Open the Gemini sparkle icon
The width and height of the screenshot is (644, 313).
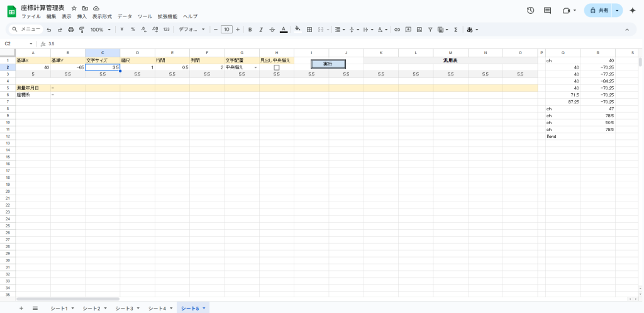632,11
